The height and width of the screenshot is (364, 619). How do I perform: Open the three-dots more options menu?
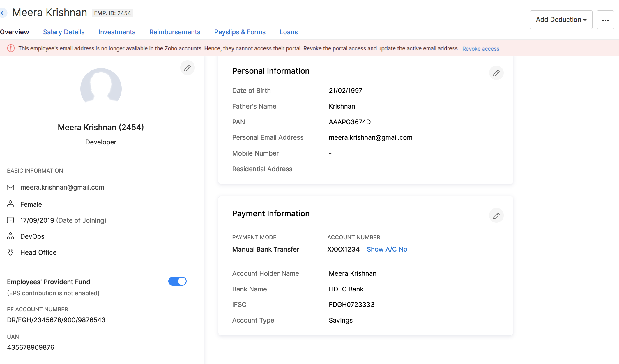[x=605, y=20]
